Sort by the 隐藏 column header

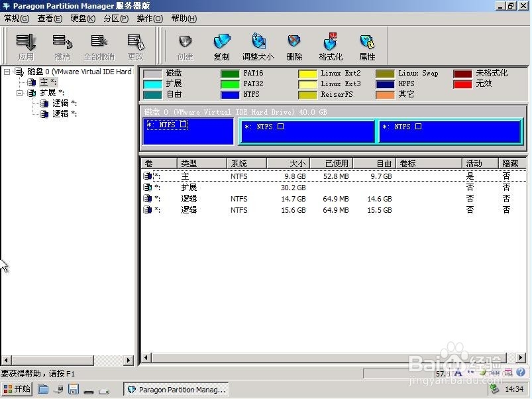512,163
